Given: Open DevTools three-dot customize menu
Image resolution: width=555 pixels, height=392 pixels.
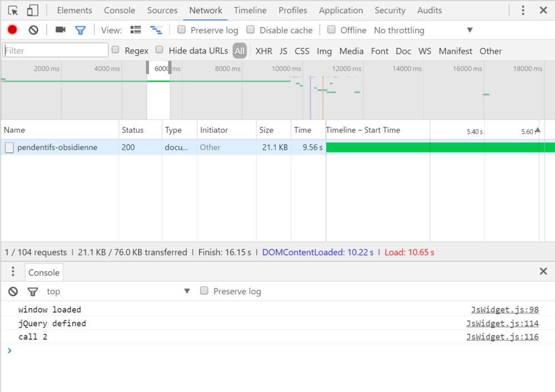Looking at the screenshot, I should [523, 10].
